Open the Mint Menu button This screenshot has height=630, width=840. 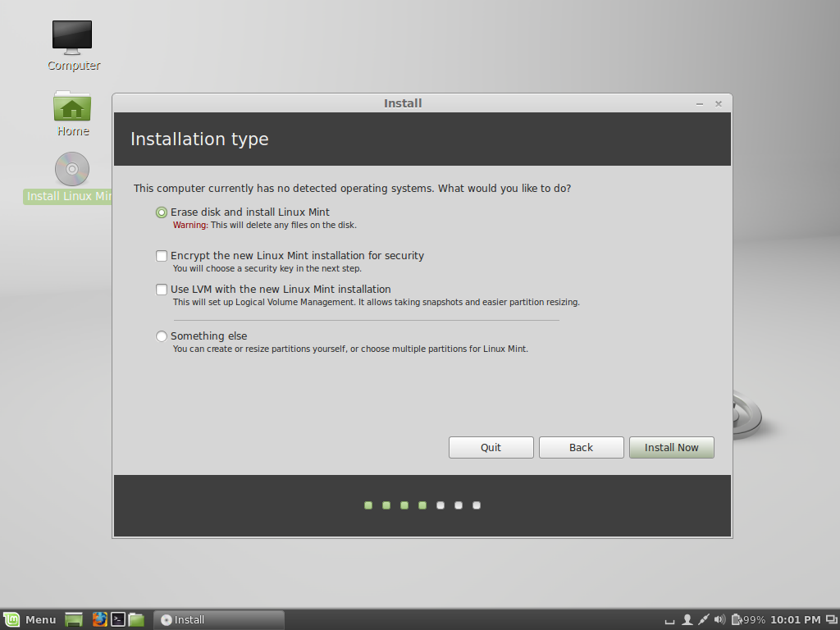pyautogui.click(x=30, y=620)
